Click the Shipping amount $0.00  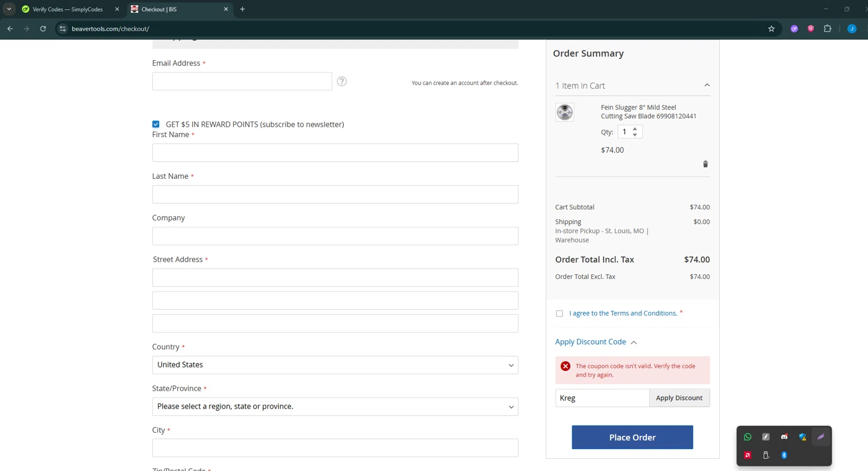[701, 222]
